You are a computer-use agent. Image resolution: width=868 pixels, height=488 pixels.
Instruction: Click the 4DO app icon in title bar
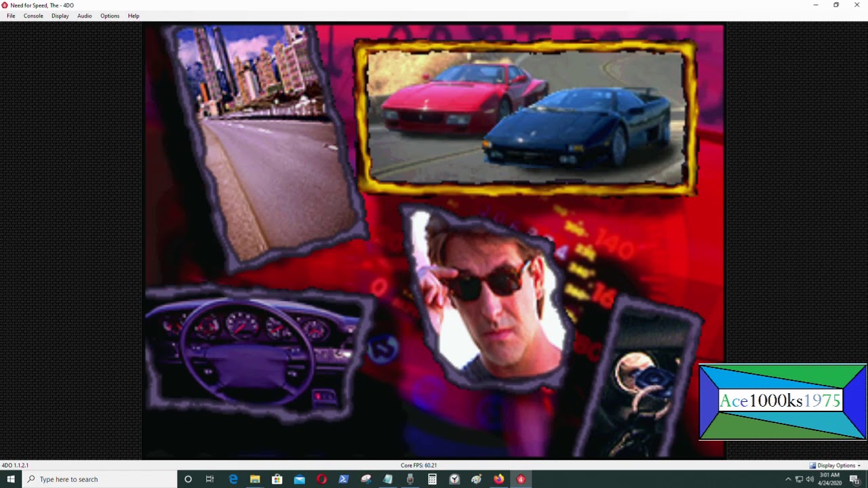point(5,5)
